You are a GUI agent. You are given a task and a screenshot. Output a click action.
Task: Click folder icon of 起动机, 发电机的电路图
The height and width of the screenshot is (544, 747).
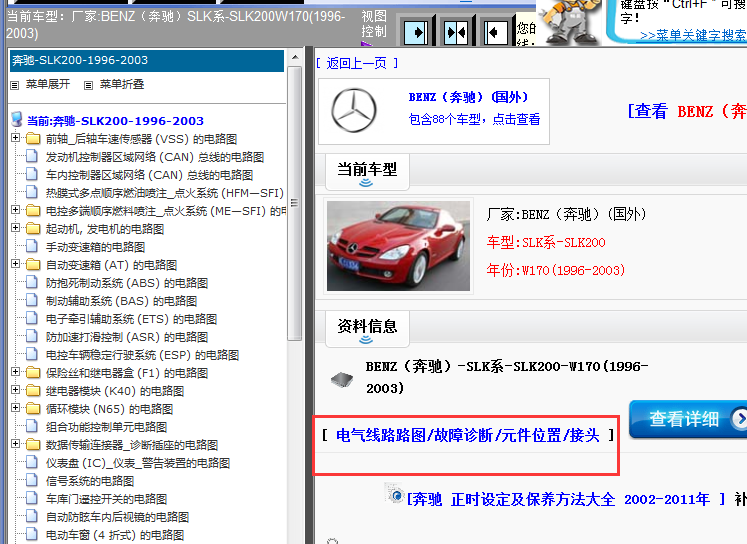pyautogui.click(x=32, y=229)
